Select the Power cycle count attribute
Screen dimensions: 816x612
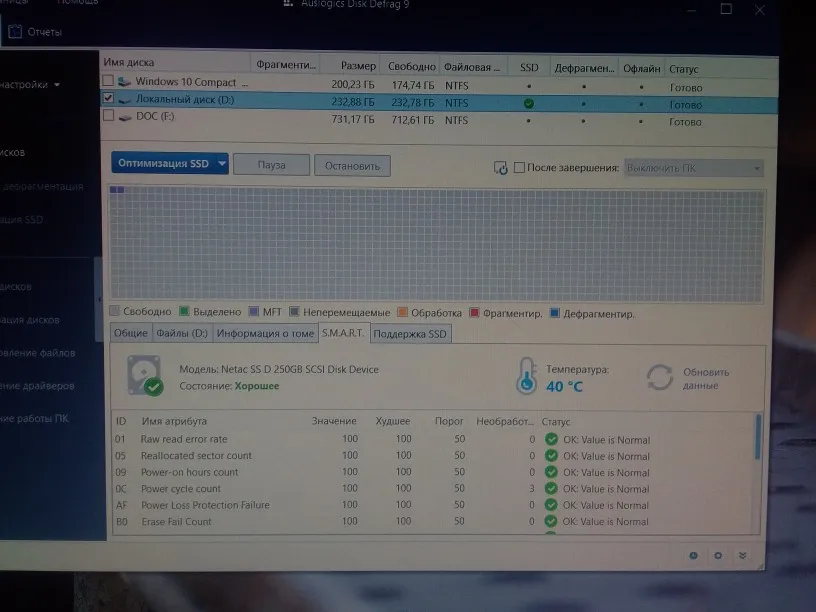181,489
